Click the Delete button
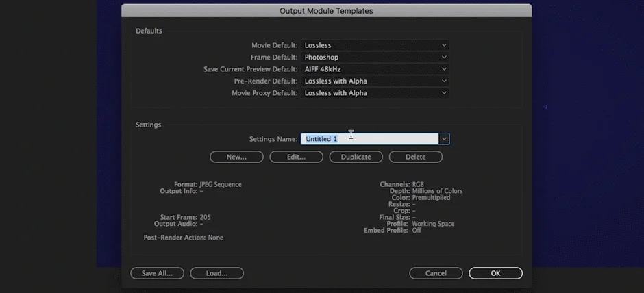 (416, 157)
